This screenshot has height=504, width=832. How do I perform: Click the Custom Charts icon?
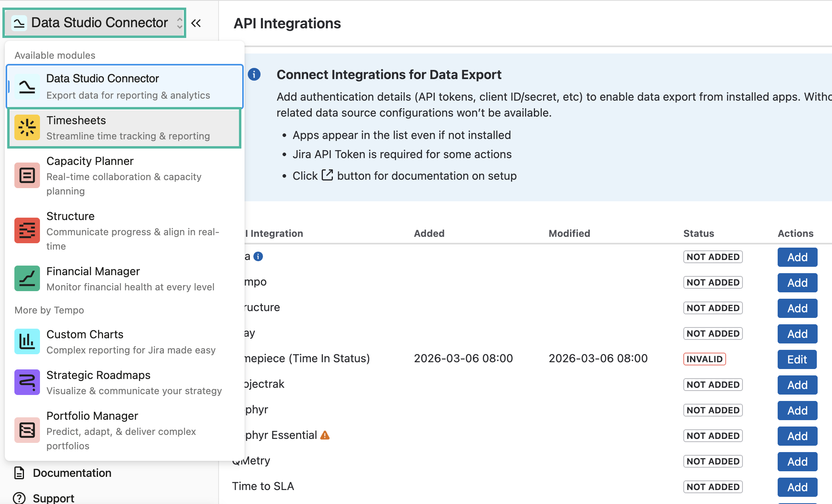pos(27,341)
